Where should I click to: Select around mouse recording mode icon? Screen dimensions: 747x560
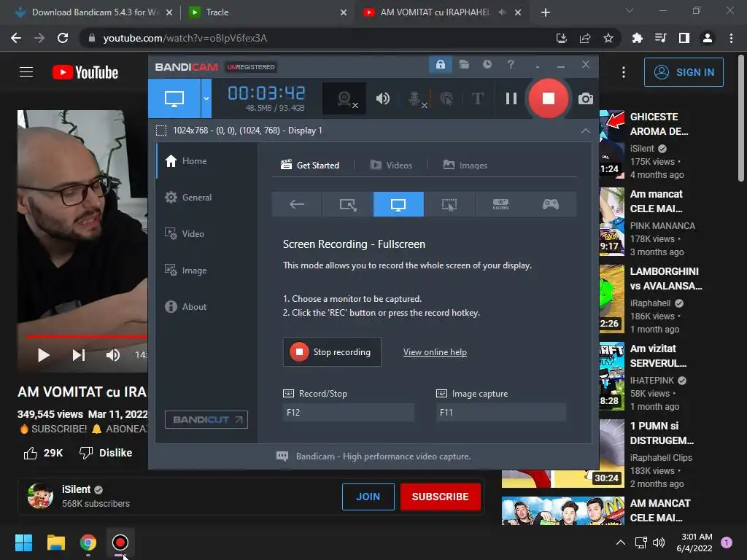(x=449, y=204)
